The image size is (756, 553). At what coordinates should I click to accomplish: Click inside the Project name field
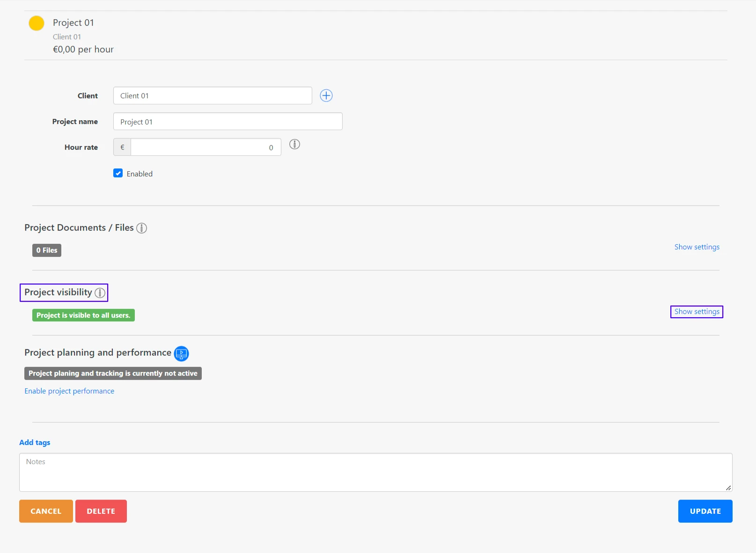point(228,121)
